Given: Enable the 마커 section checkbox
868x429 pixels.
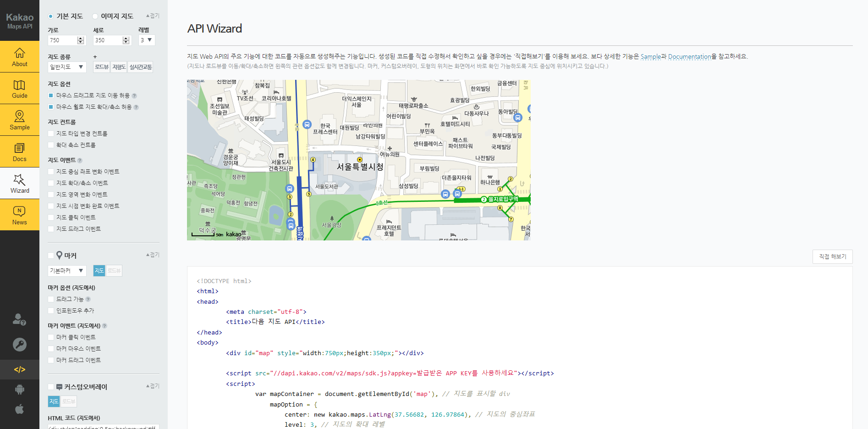Looking at the screenshot, I should [x=51, y=256].
